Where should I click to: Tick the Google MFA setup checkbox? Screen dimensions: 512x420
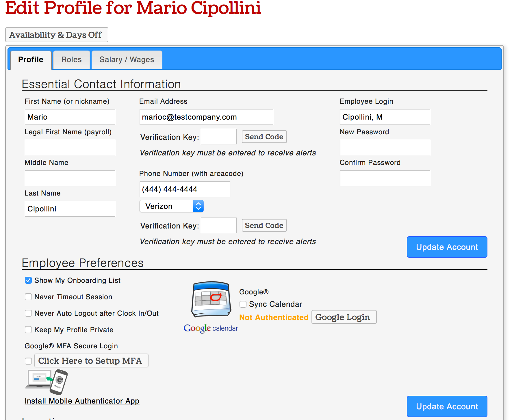[28, 361]
